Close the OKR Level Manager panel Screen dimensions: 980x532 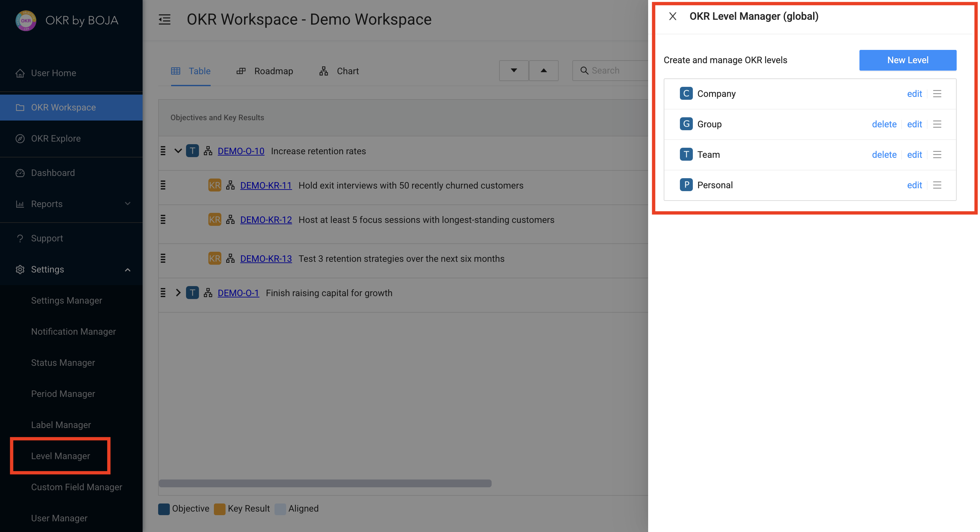point(672,16)
